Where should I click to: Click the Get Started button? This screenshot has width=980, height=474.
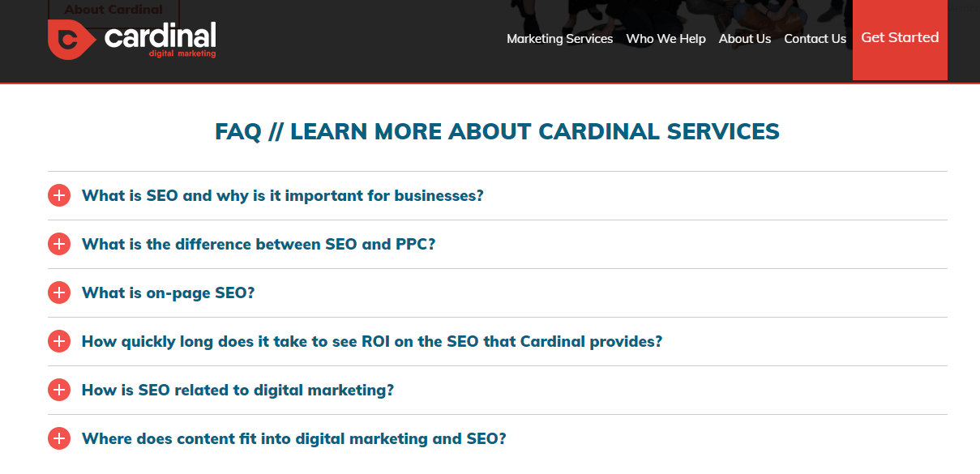pos(900,38)
